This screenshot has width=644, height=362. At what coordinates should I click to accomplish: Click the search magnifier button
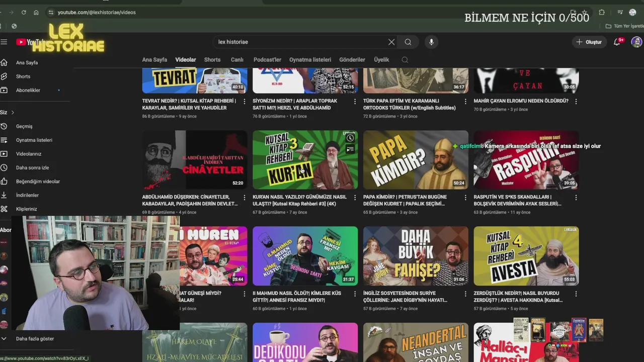(x=408, y=42)
